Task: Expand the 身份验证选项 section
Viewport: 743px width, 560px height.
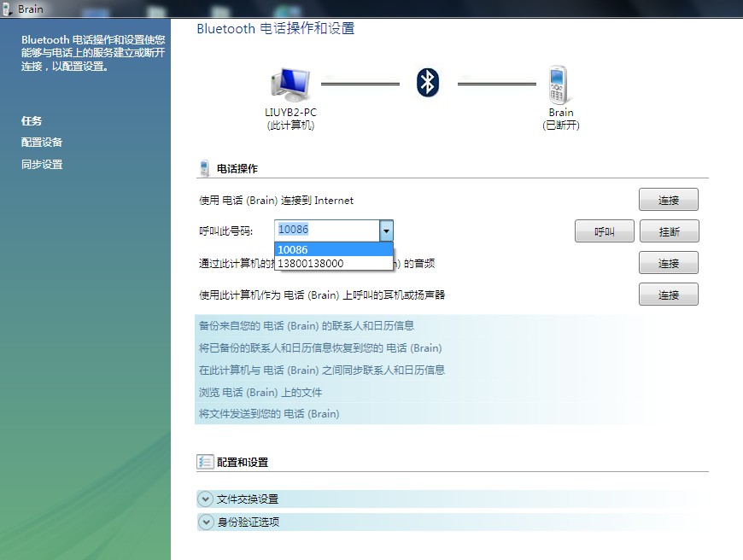Action: [x=205, y=522]
